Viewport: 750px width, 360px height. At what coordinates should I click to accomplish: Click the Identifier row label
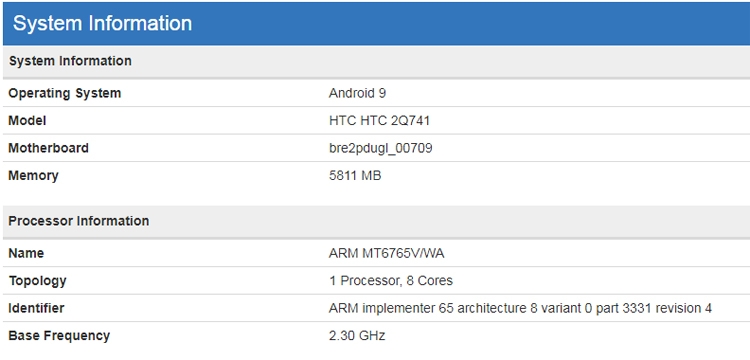36,308
